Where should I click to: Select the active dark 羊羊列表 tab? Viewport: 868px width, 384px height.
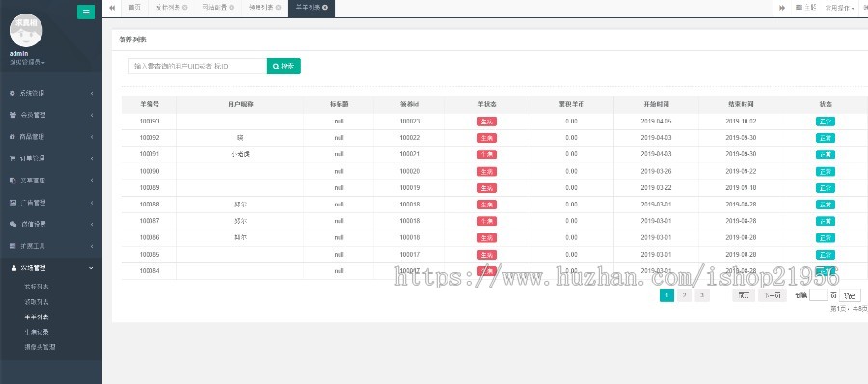[x=312, y=8]
